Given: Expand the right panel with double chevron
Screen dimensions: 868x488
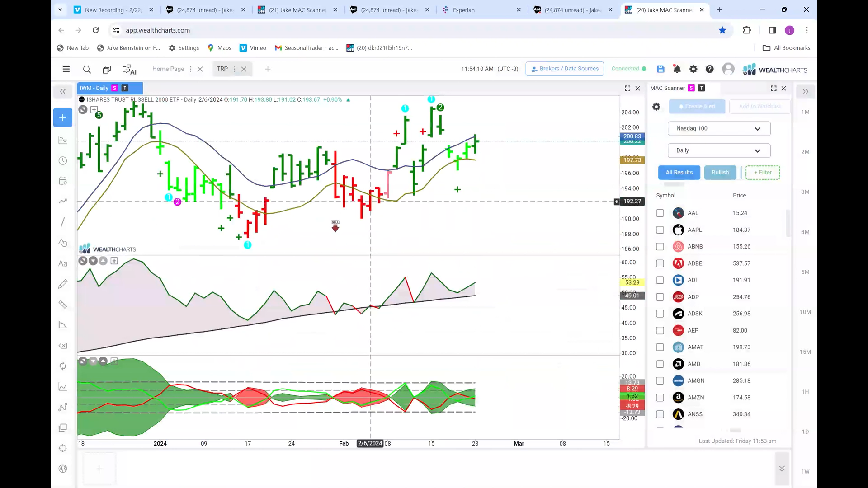Looking at the screenshot, I should coord(805,92).
